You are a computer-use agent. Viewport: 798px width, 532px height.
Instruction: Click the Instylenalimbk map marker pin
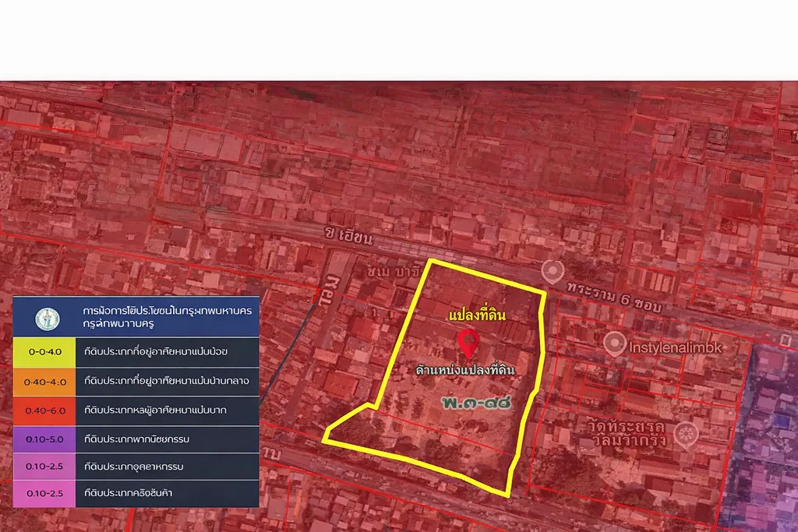pos(614,344)
